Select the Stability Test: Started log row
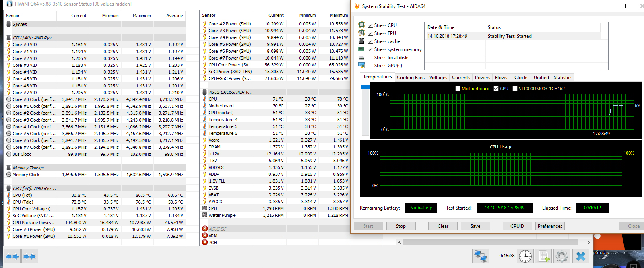The height and width of the screenshot is (268, 644). (x=512, y=36)
